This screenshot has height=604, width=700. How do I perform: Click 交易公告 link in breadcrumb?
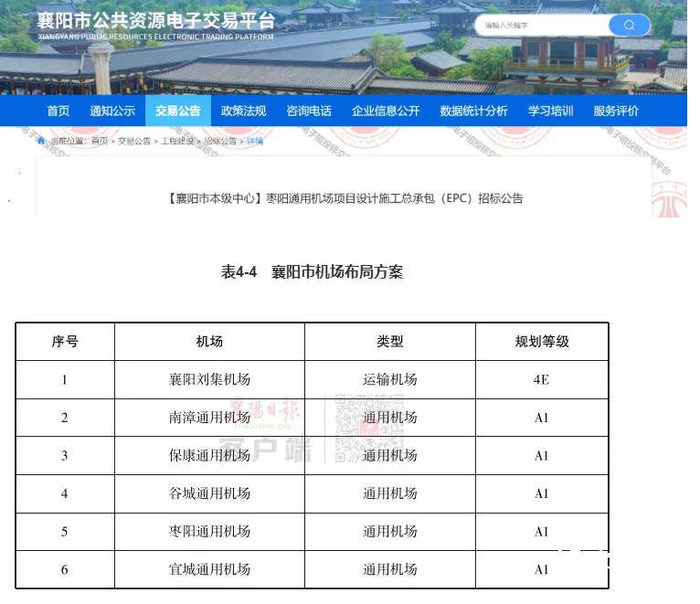click(x=134, y=141)
